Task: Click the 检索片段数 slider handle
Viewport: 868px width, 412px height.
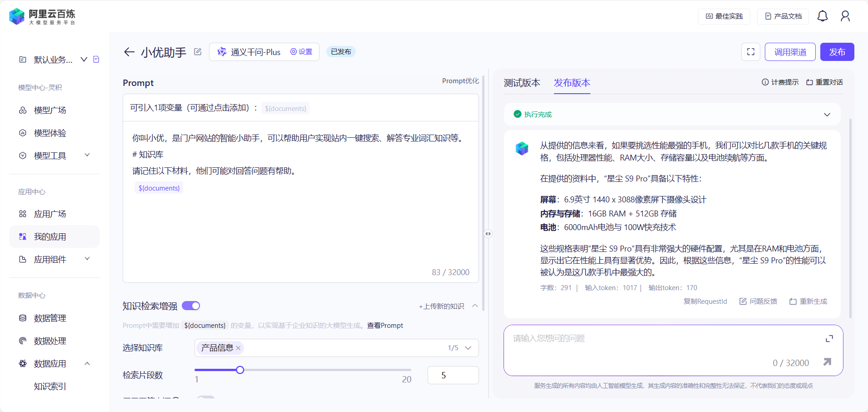Action: 240,370
